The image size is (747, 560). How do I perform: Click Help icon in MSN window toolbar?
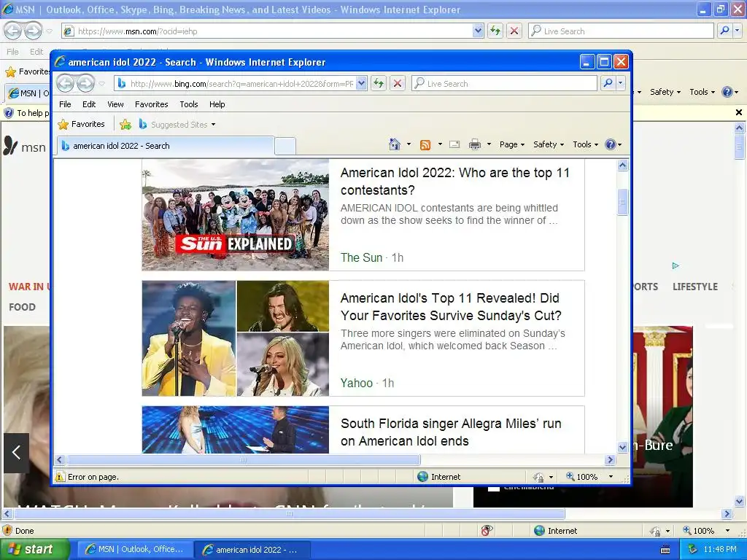point(727,92)
